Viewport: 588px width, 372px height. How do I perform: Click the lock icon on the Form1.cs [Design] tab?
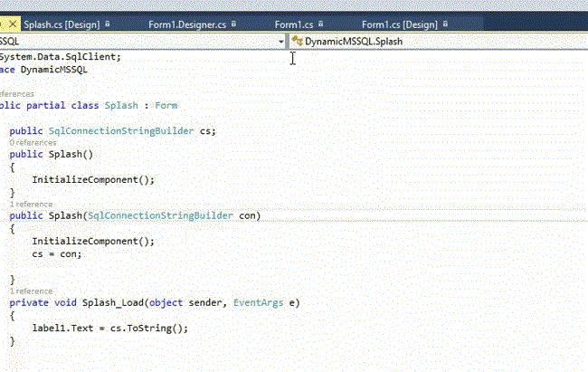pyautogui.click(x=445, y=24)
